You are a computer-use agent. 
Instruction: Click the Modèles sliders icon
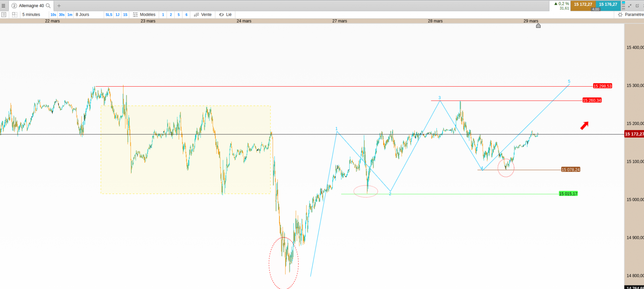(x=135, y=15)
